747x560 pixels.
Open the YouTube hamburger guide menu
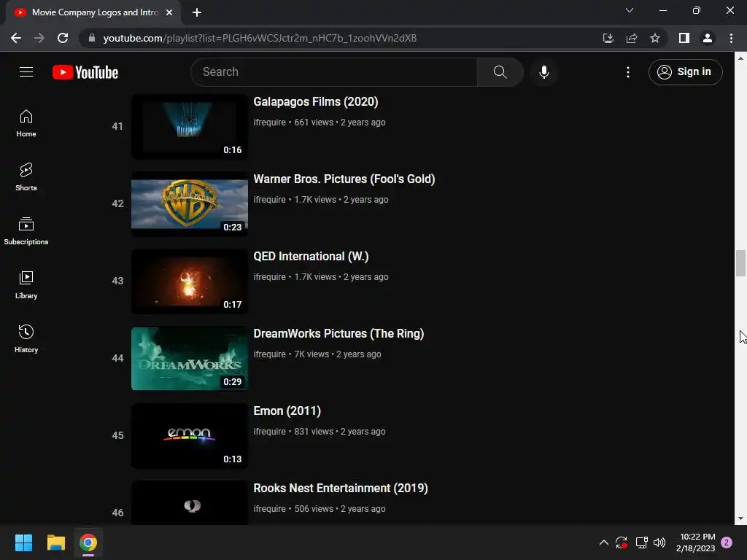tap(26, 72)
